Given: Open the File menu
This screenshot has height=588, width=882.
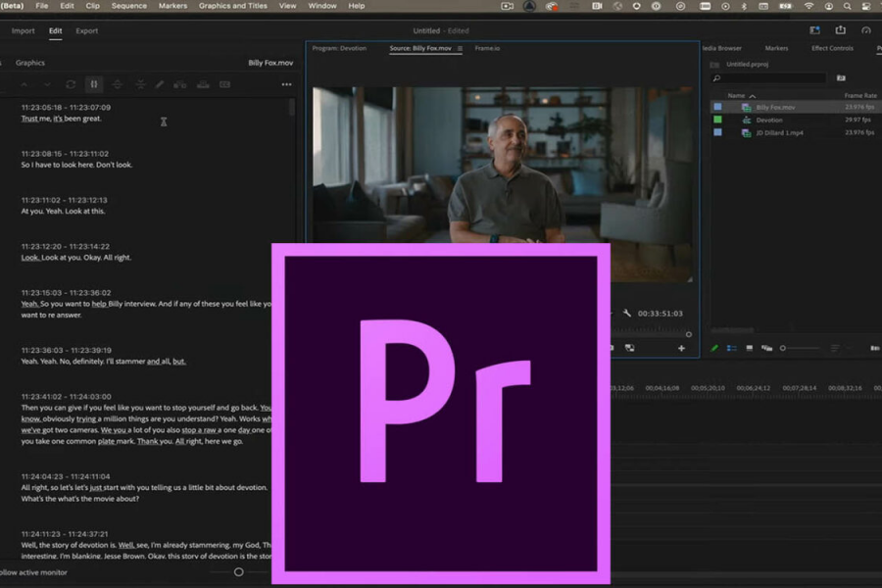Looking at the screenshot, I should (x=41, y=6).
